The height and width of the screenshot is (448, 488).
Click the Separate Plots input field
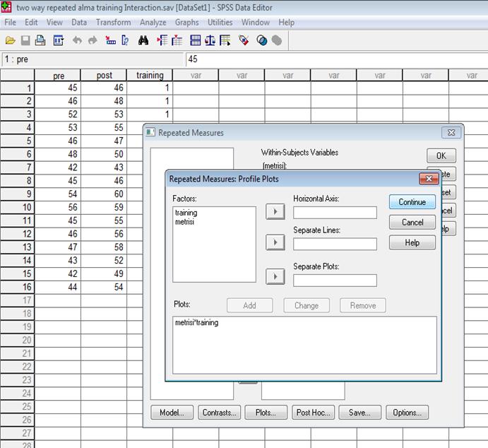click(x=335, y=281)
